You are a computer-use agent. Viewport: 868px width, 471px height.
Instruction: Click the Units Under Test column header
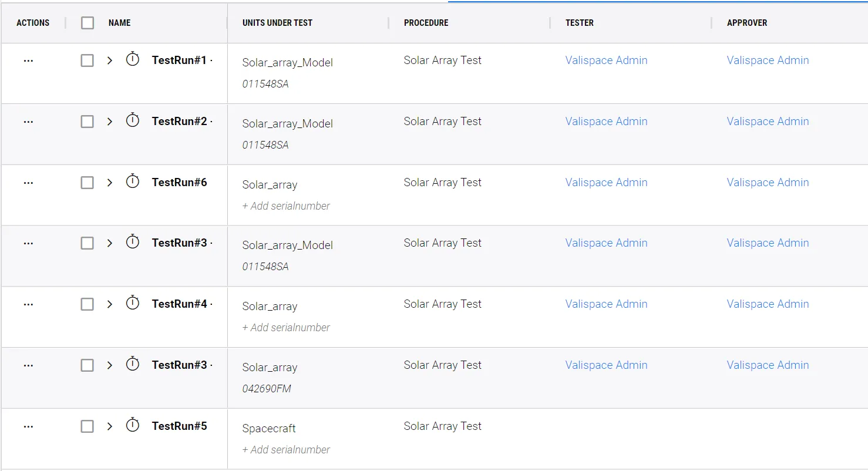(x=277, y=23)
